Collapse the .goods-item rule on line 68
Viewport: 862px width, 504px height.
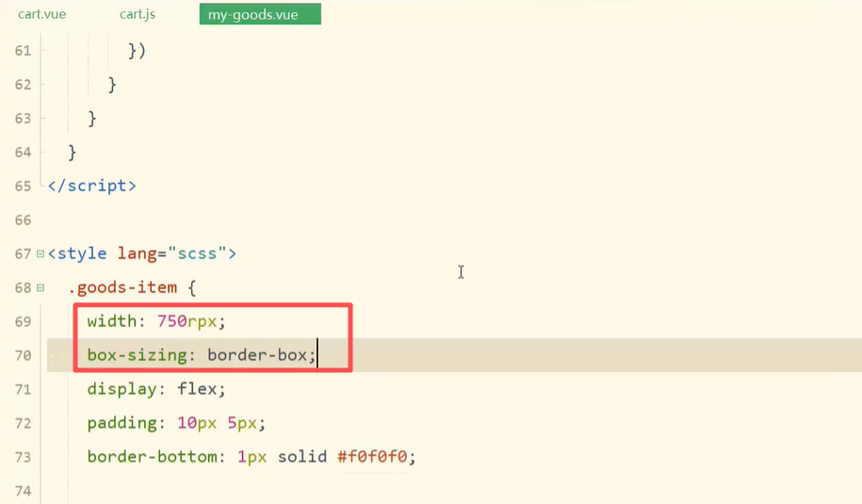click(41, 287)
